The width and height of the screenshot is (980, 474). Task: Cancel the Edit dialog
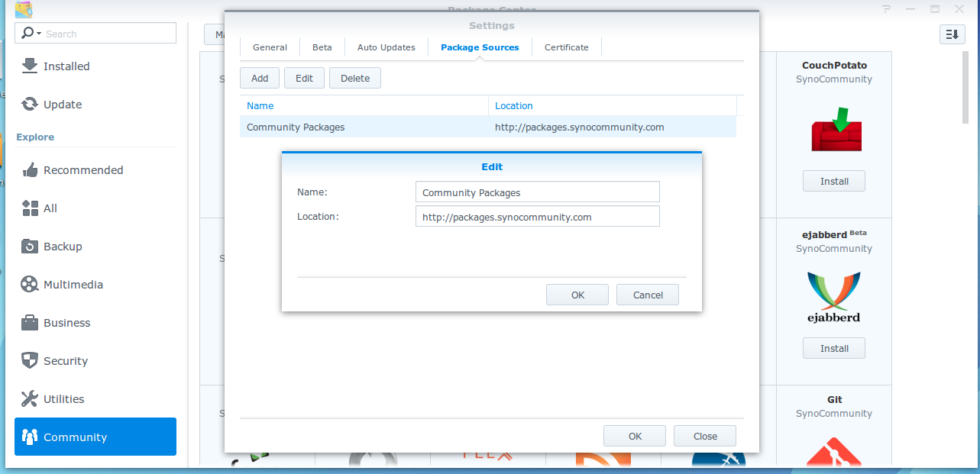tap(648, 295)
